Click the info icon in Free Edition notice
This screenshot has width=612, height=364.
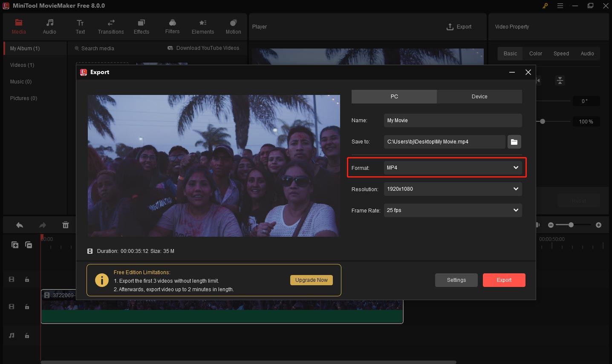tap(101, 280)
